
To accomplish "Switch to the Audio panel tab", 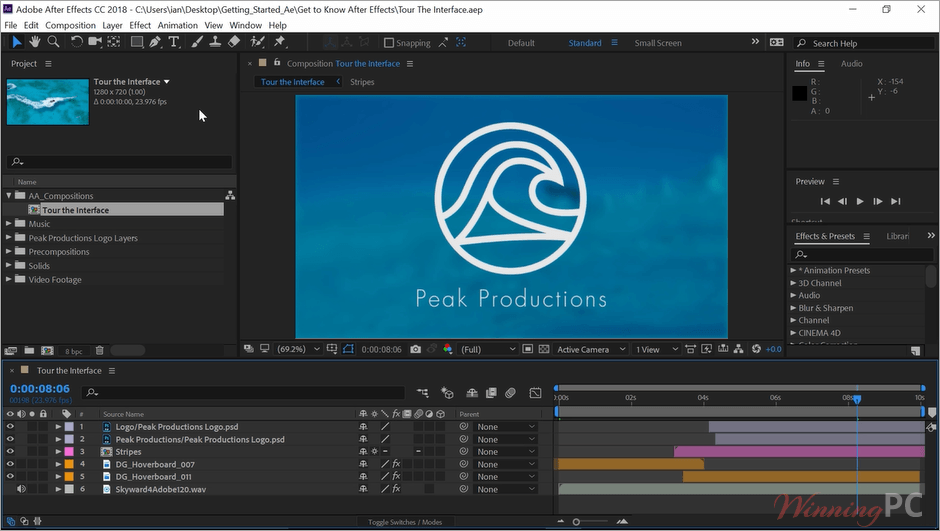I will tap(851, 64).
